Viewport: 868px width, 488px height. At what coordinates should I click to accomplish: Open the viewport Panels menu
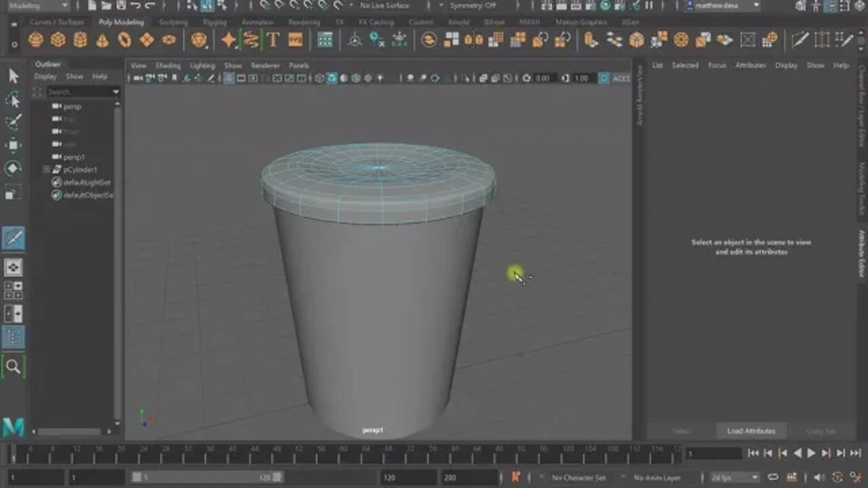tap(299, 66)
